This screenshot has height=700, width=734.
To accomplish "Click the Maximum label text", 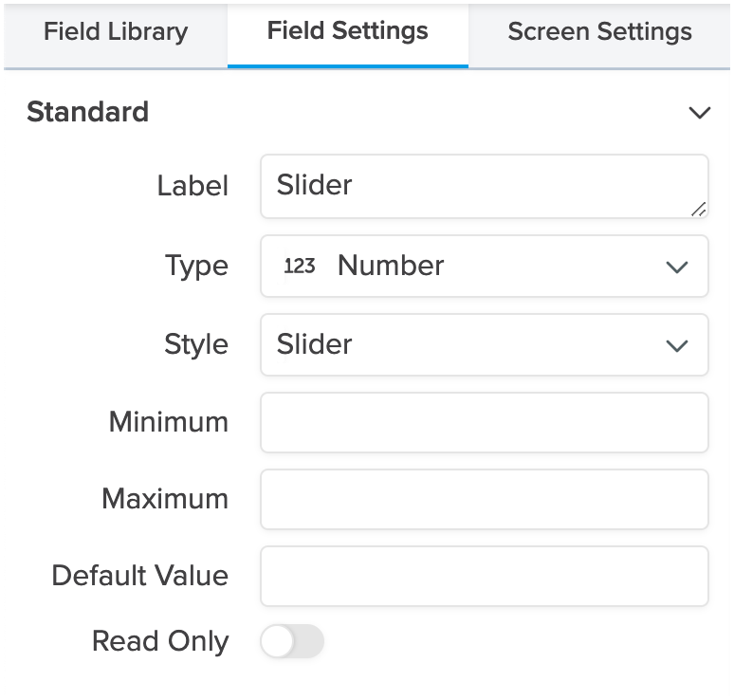I will tap(165, 499).
